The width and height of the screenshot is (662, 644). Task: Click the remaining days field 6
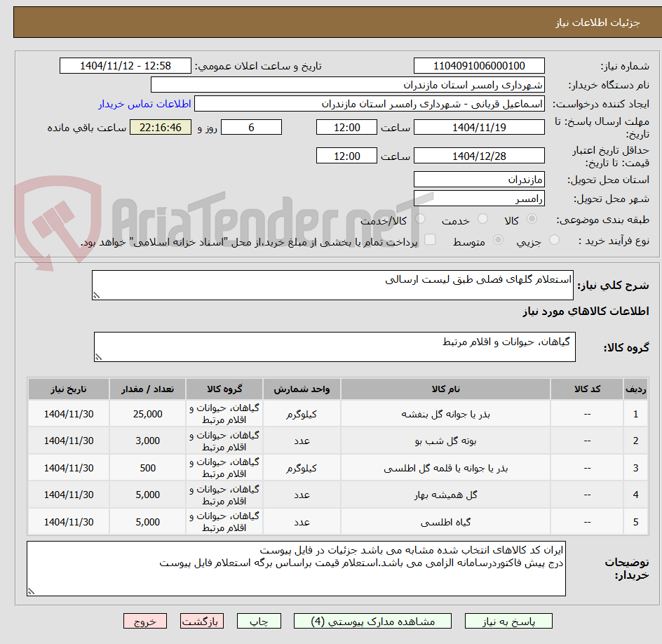click(251, 127)
